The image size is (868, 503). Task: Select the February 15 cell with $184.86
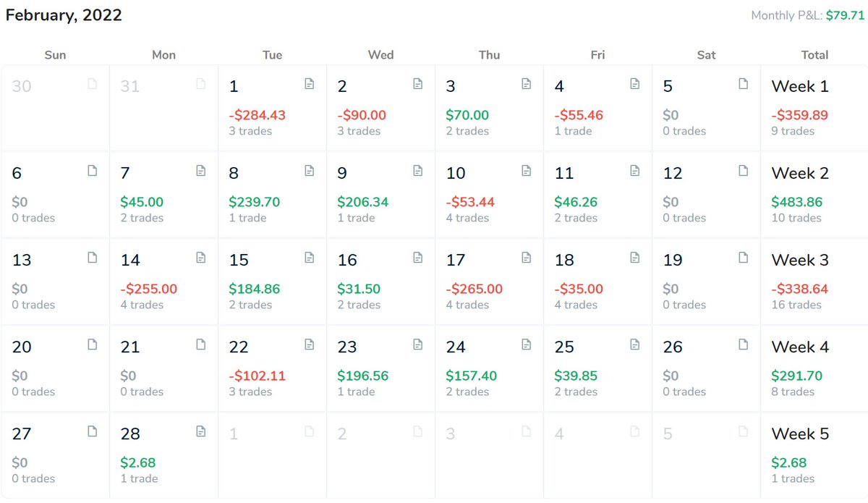coord(272,282)
